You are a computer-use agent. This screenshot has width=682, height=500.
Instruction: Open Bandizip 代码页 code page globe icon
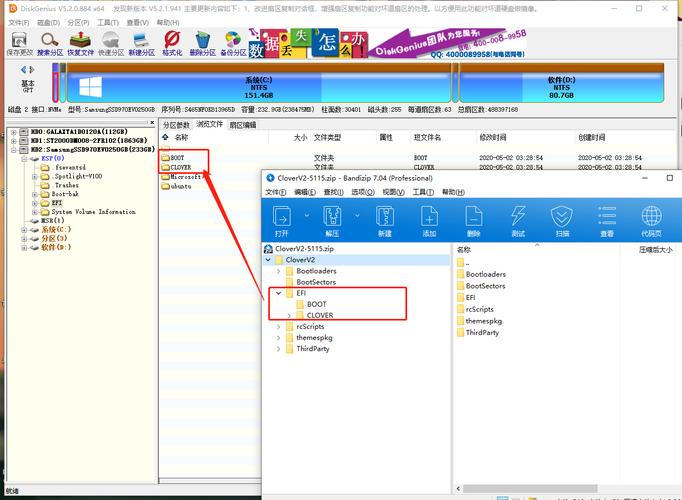coord(651,220)
